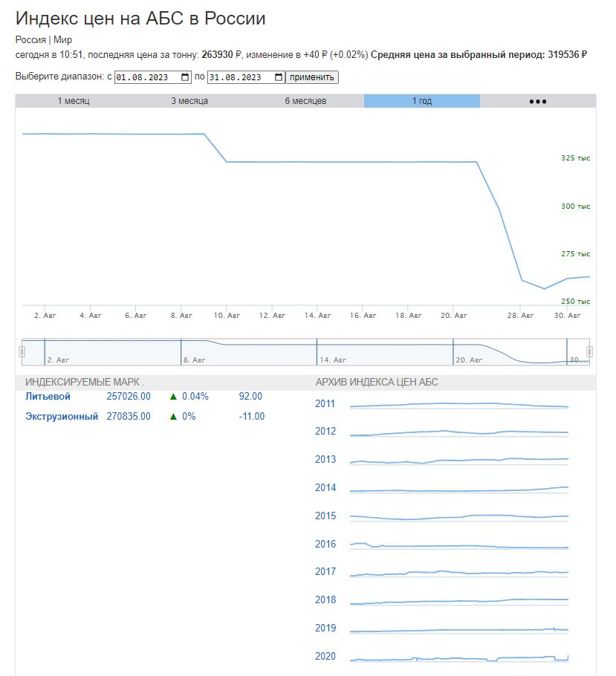Viewport: 616px width, 676px height.
Task: Click navigator marker 8. Авг
Action: (194, 360)
